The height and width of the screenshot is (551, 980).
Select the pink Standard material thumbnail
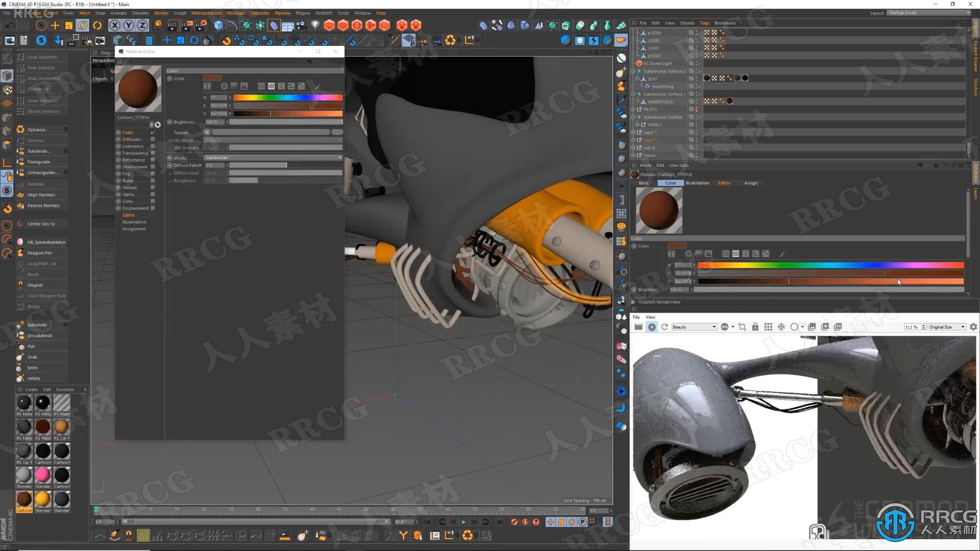43,475
